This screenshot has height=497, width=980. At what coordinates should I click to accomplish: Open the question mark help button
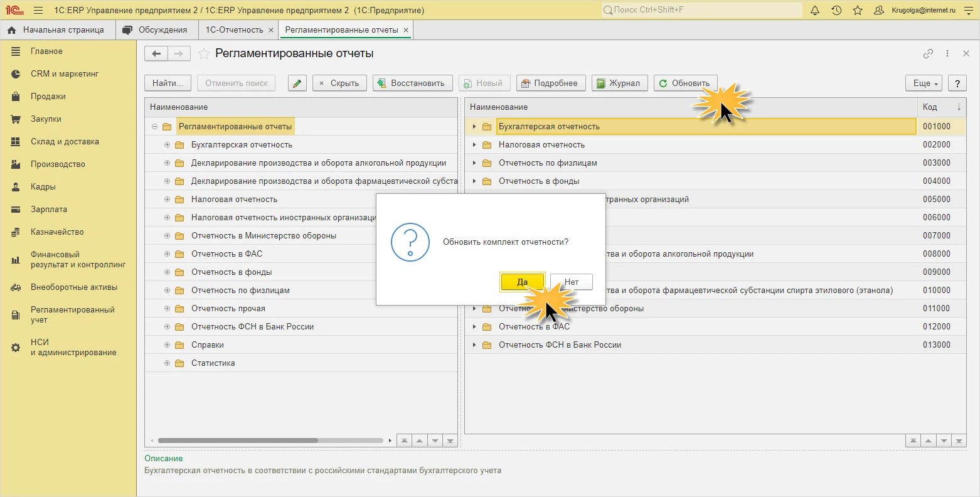pyautogui.click(x=957, y=83)
